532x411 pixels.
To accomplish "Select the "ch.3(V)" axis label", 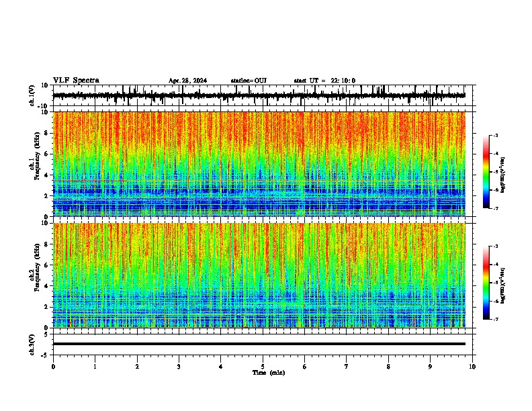I will (x=32, y=345).
